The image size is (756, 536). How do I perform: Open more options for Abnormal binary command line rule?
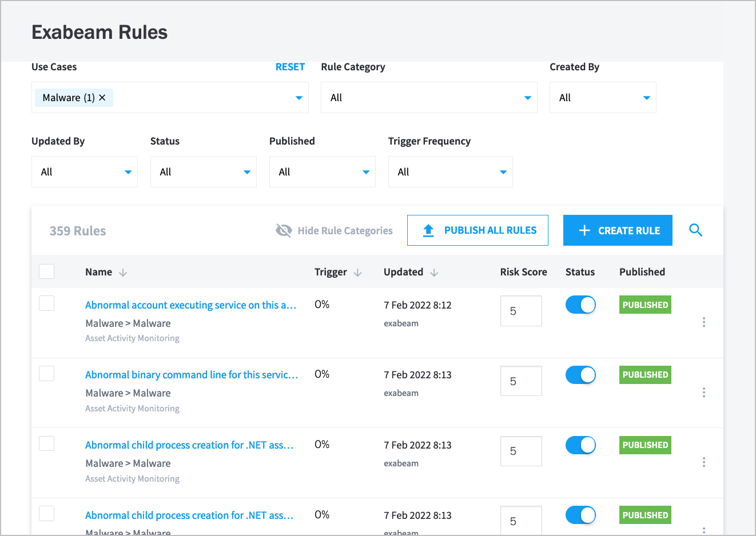point(704,392)
